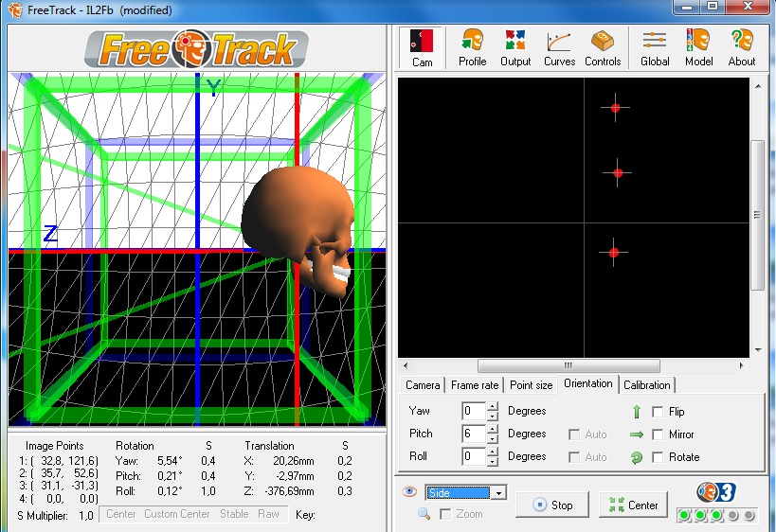The height and width of the screenshot is (532, 776).
Task: Click the Raw indicator label
Action: pyautogui.click(x=268, y=514)
